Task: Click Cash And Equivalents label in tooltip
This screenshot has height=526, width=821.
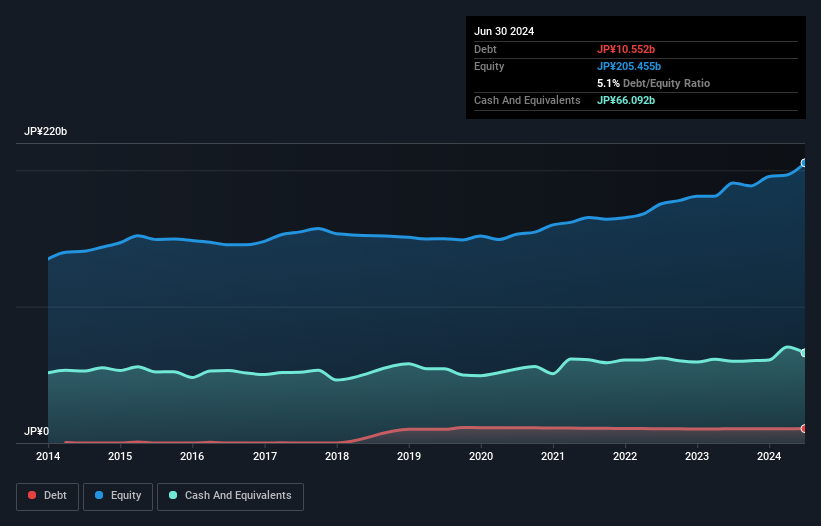Action: pos(527,100)
